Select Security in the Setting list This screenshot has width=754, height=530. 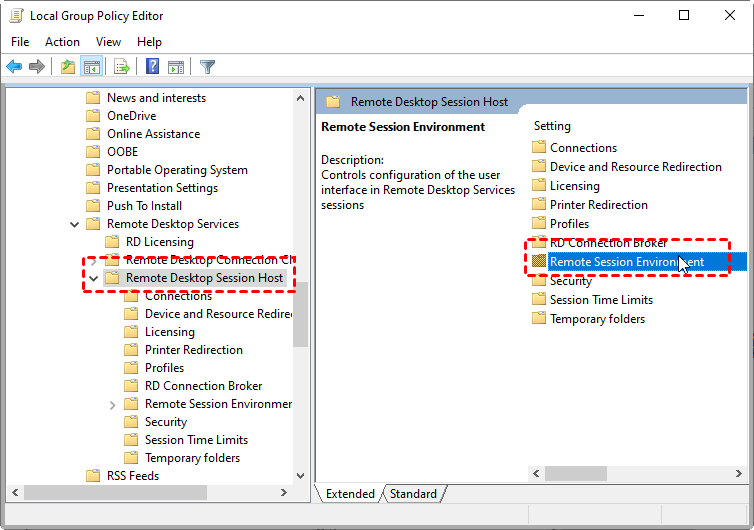point(571,281)
